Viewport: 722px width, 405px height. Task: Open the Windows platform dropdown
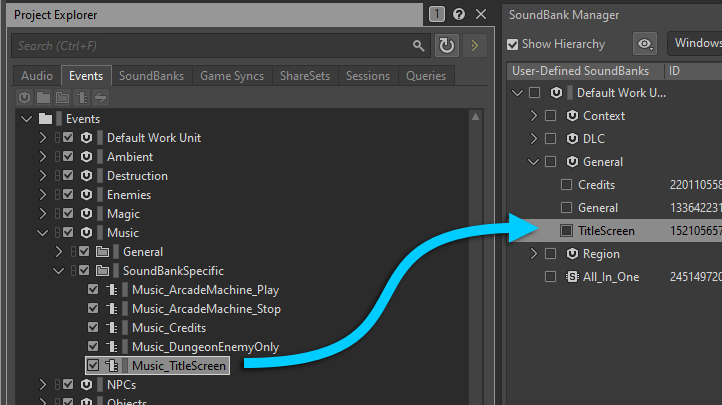point(696,44)
